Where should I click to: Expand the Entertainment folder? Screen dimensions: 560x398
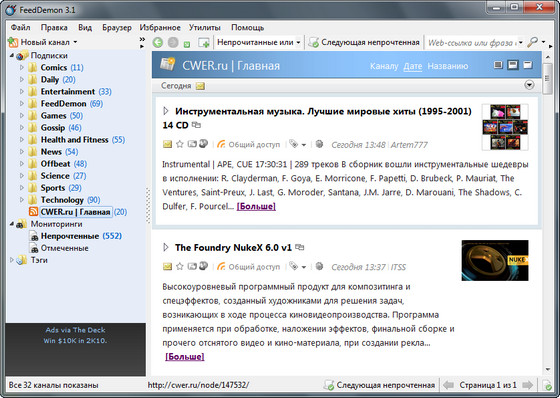point(22,91)
